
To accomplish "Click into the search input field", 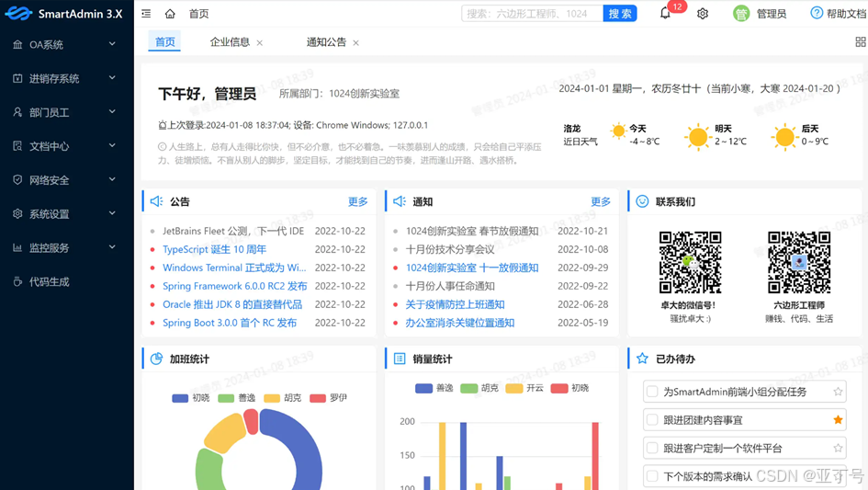I will point(532,13).
